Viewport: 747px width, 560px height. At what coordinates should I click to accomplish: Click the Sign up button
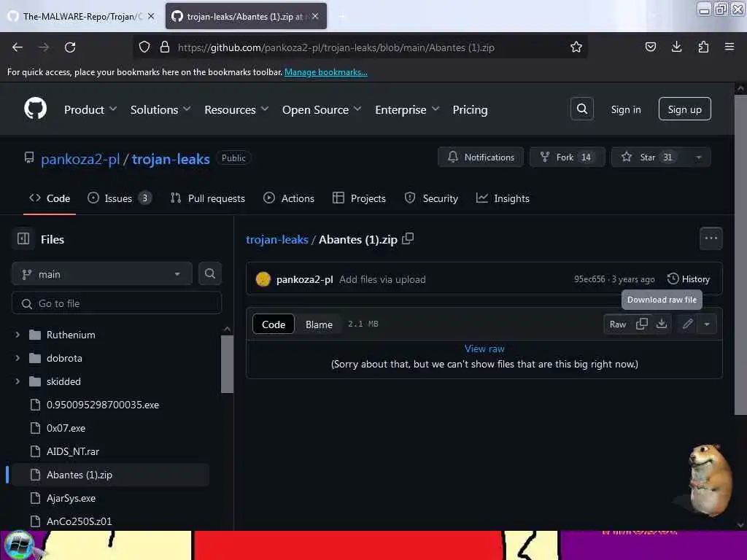[684, 109]
